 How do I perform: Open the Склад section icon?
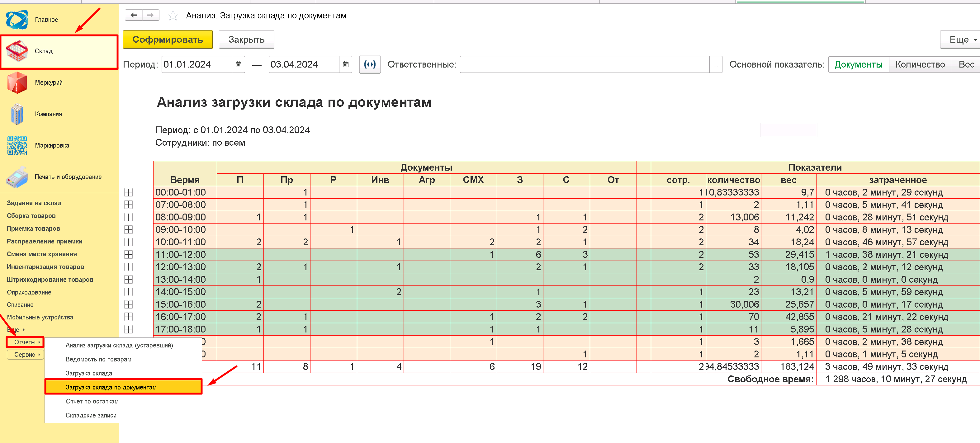click(x=17, y=51)
